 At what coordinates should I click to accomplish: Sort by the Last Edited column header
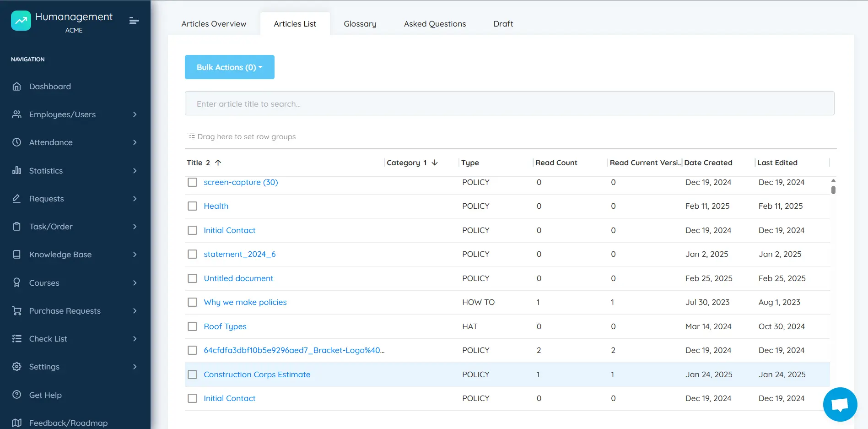(x=777, y=163)
